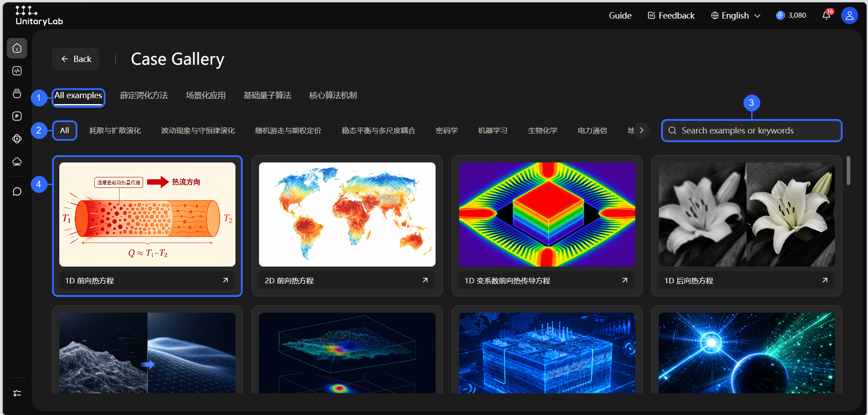Open the notifications bell
868x415 pixels.
pyautogui.click(x=826, y=15)
